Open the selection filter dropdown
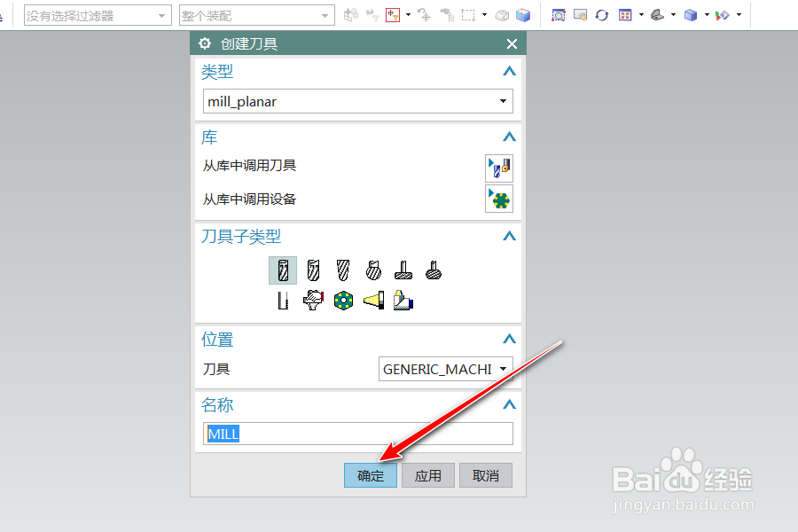Image resolution: width=798 pixels, height=532 pixels. click(x=97, y=16)
